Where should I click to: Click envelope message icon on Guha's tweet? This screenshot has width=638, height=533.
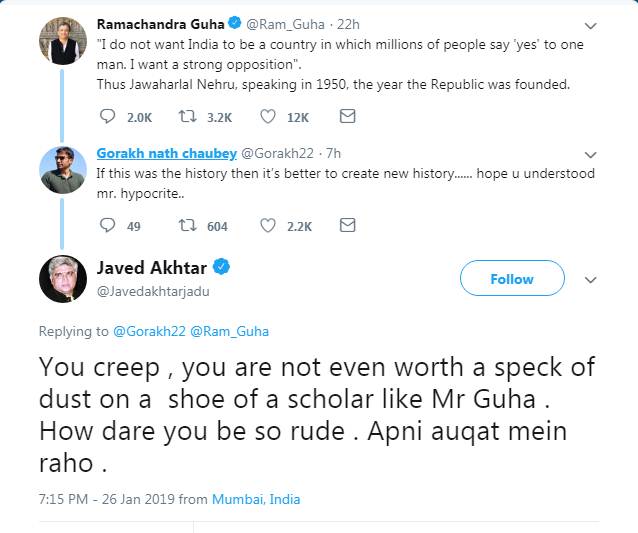click(347, 117)
